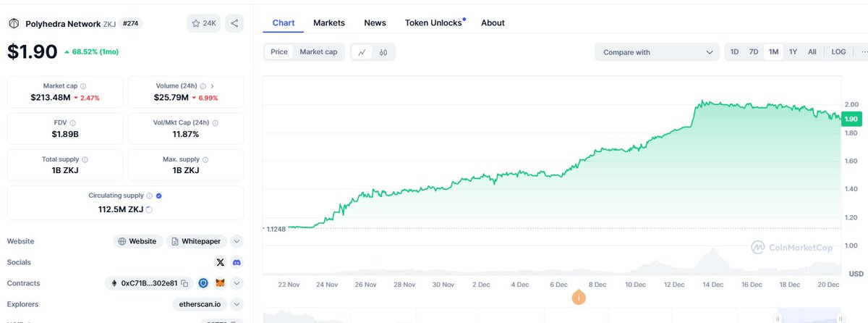
Task: Expand more website links chevron
Action: (x=237, y=241)
